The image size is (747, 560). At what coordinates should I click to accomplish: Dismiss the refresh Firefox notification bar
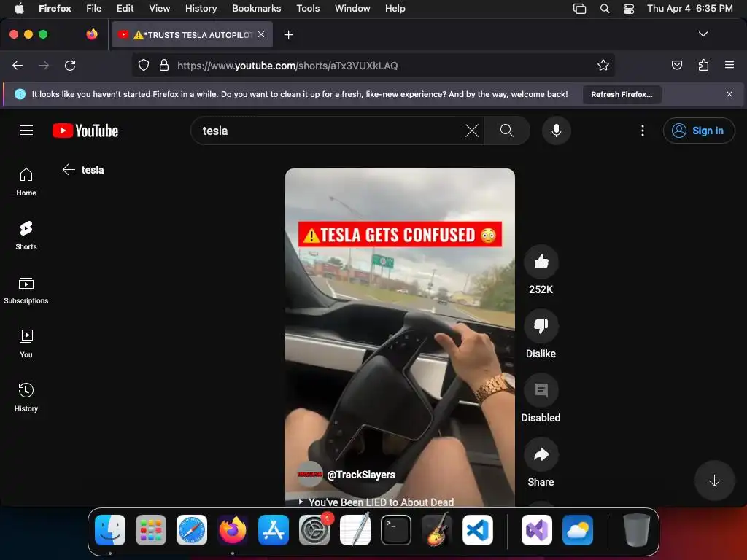pos(729,94)
